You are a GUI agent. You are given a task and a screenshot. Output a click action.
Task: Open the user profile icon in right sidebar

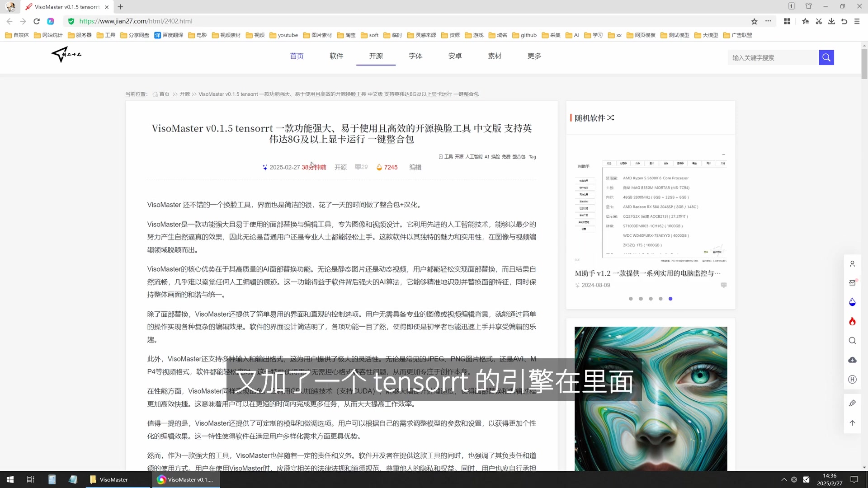[x=852, y=263]
